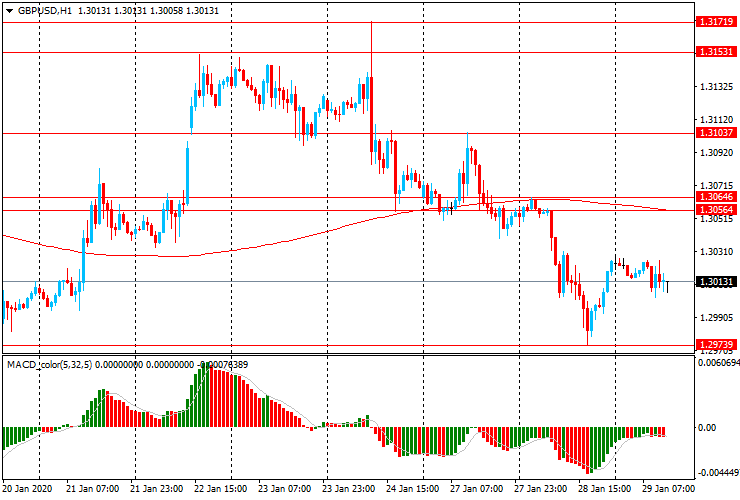Select the 27 Jan 07:00 time label
740x500 pixels.
(x=477, y=489)
